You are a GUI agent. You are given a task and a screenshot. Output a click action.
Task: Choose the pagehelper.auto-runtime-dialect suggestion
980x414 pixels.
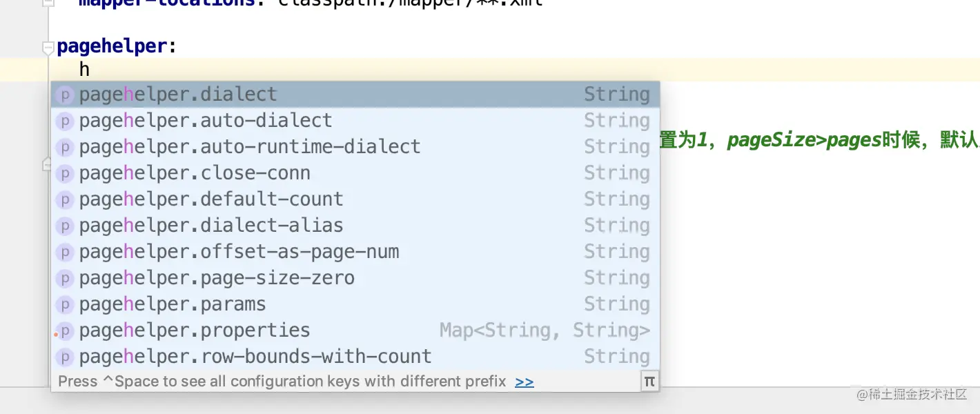250,147
